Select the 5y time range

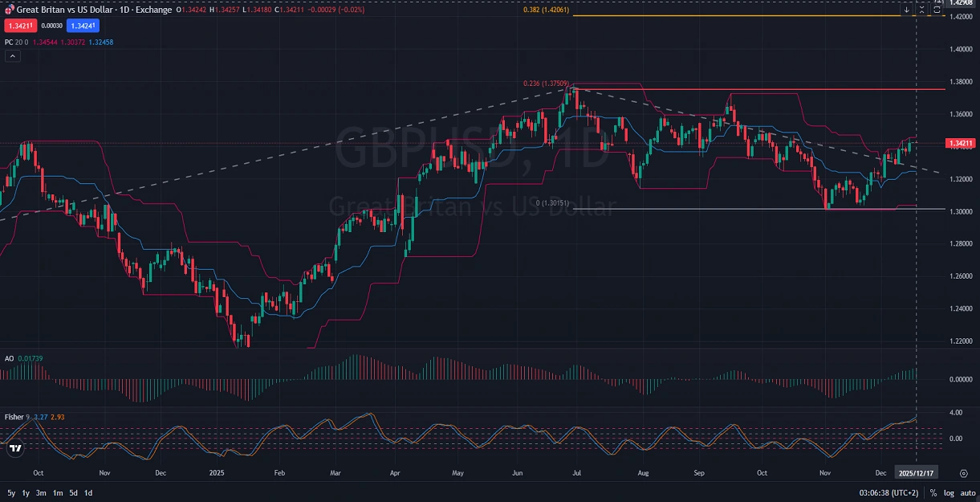tap(11, 492)
